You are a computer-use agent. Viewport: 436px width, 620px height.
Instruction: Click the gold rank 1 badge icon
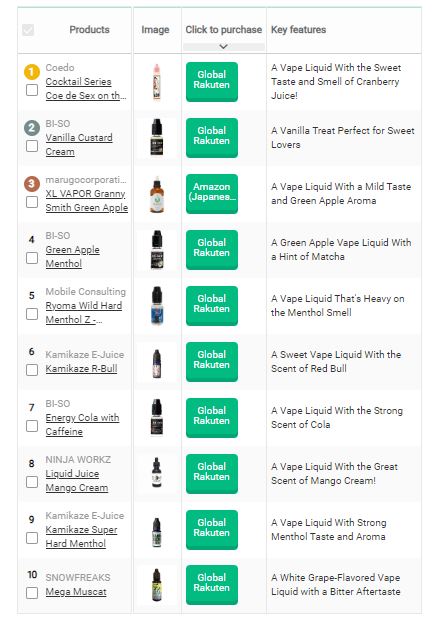coord(32,72)
